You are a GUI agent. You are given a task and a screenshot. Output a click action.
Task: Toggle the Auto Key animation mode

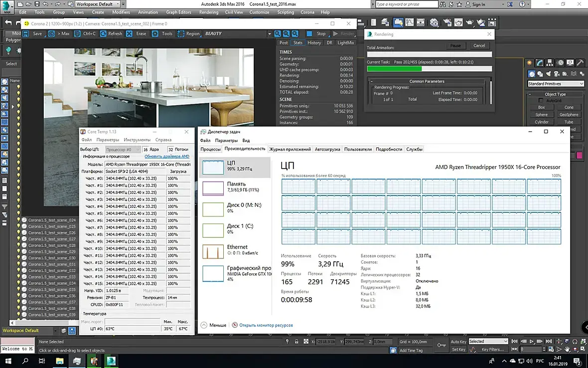point(458,342)
